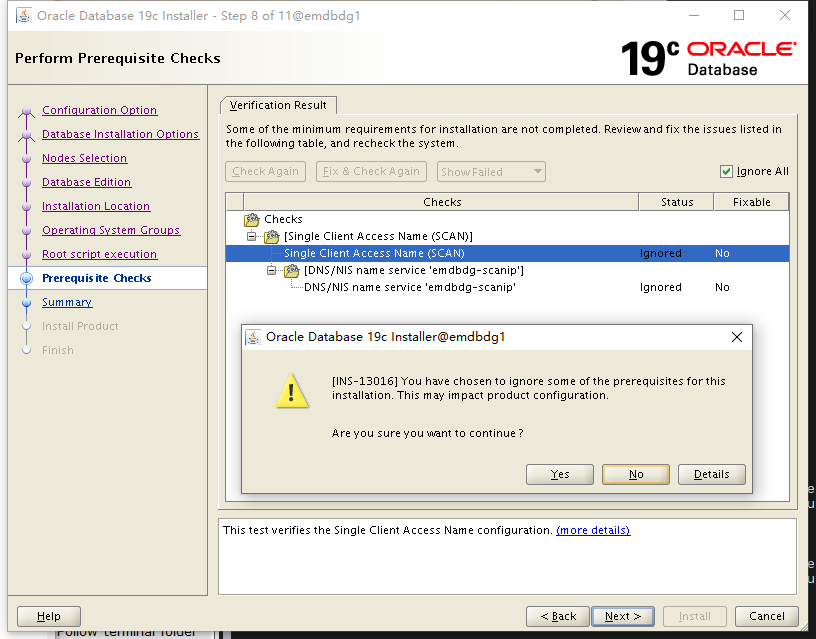Screen dimensions: 816x639
Task: Go to the previous step with Back
Action: pos(558,616)
